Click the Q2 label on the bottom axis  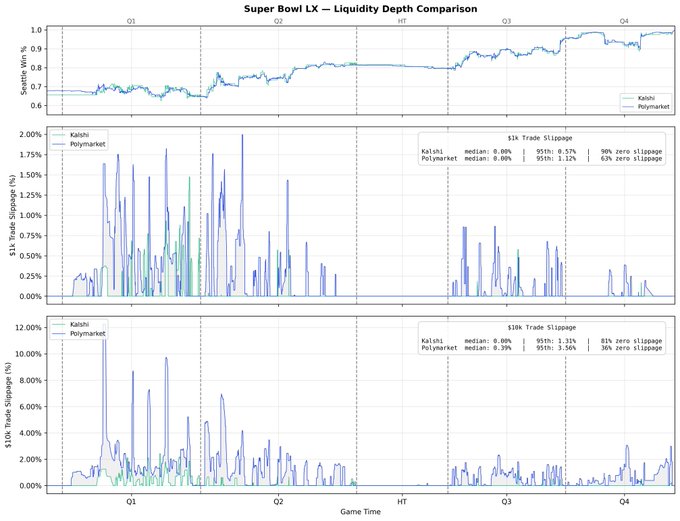pos(278,500)
